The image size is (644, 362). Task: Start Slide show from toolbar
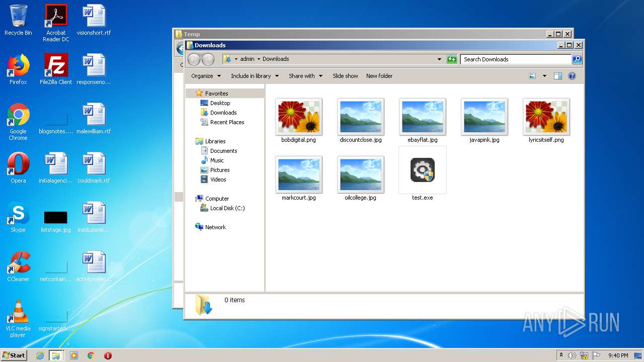pyautogui.click(x=345, y=76)
